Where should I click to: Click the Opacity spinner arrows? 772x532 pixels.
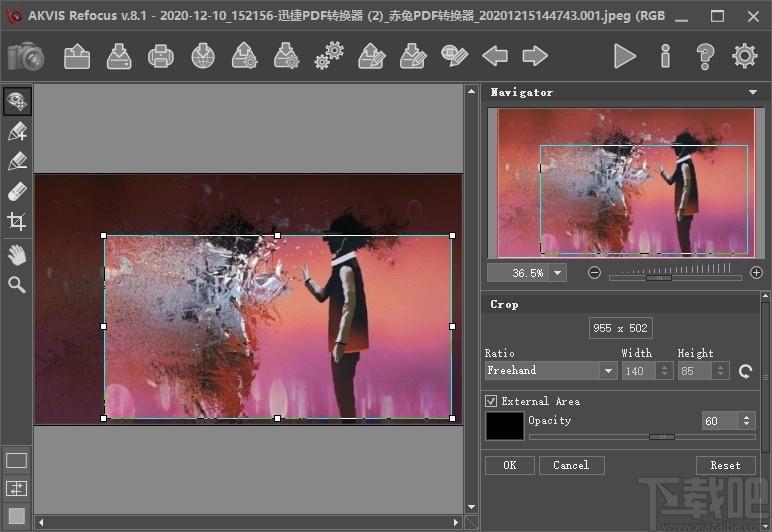(x=747, y=421)
